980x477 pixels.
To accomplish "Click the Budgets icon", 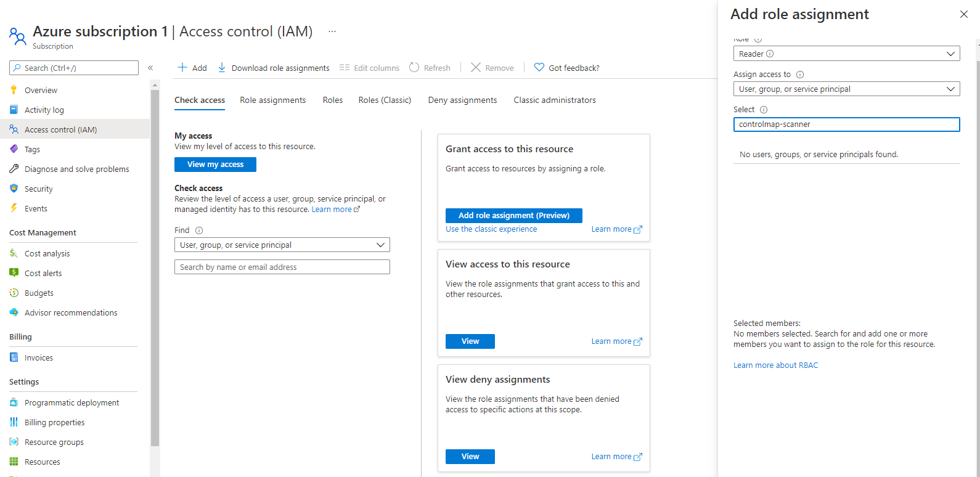I will pos(14,293).
